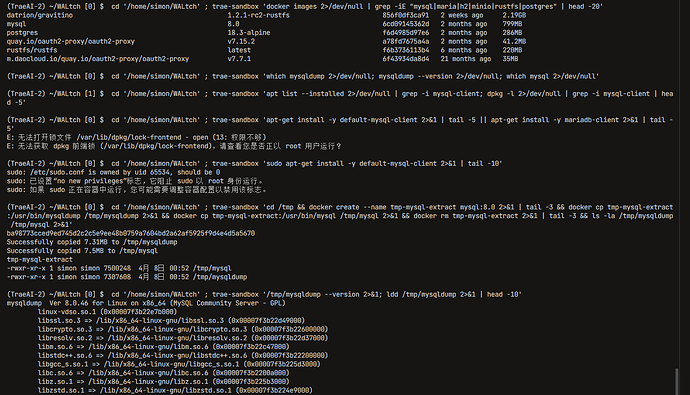Click the sudo.conf owned by uid 65534 message
This screenshot has height=395, width=690.
(113, 172)
